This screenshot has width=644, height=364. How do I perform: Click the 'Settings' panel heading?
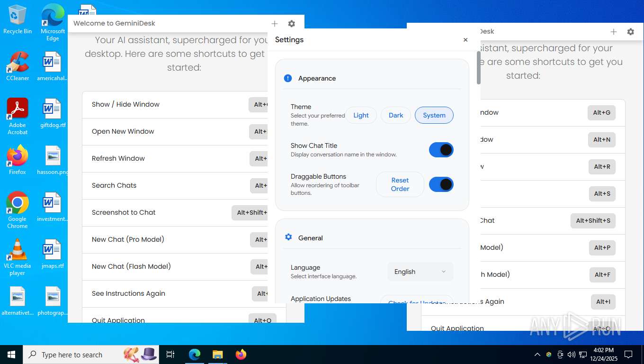click(x=289, y=40)
